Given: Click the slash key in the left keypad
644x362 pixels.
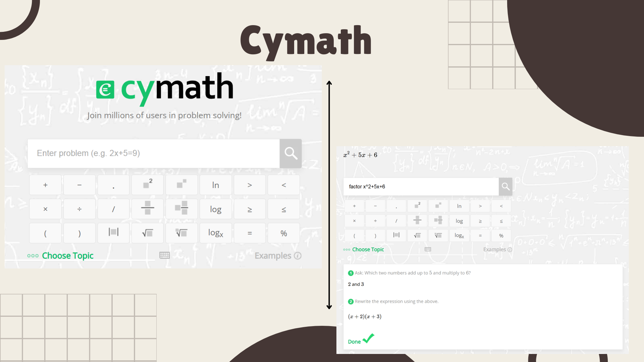Looking at the screenshot, I should (x=113, y=209).
